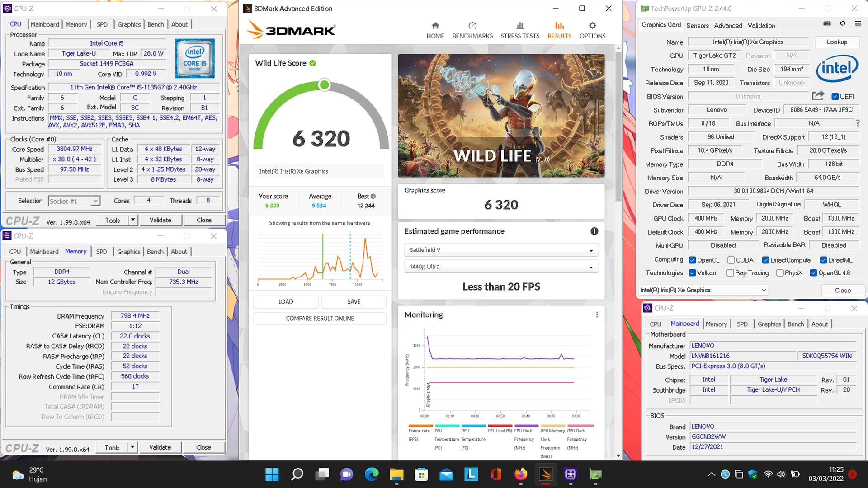The height and width of the screenshot is (488, 868).
Task: Click the Wild Life benchmark artwork
Action: [x=501, y=116]
